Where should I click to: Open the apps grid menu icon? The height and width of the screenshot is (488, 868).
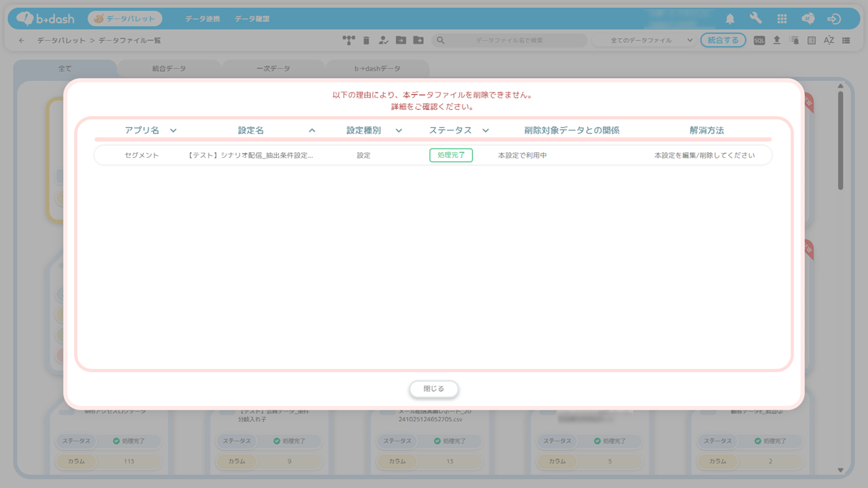click(x=782, y=19)
